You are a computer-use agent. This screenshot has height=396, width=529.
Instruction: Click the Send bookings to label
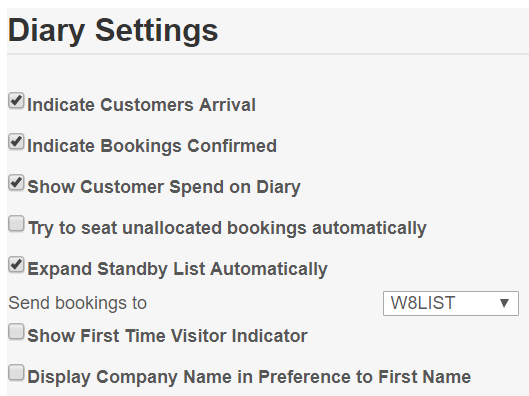click(x=78, y=303)
